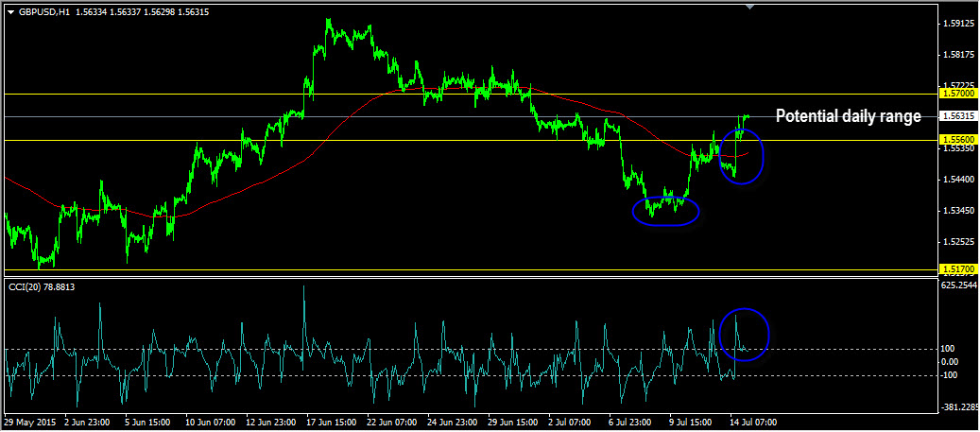Viewport: 980px width, 432px height.
Task: Click the 1.52525 price axis value
Action: click(x=959, y=241)
